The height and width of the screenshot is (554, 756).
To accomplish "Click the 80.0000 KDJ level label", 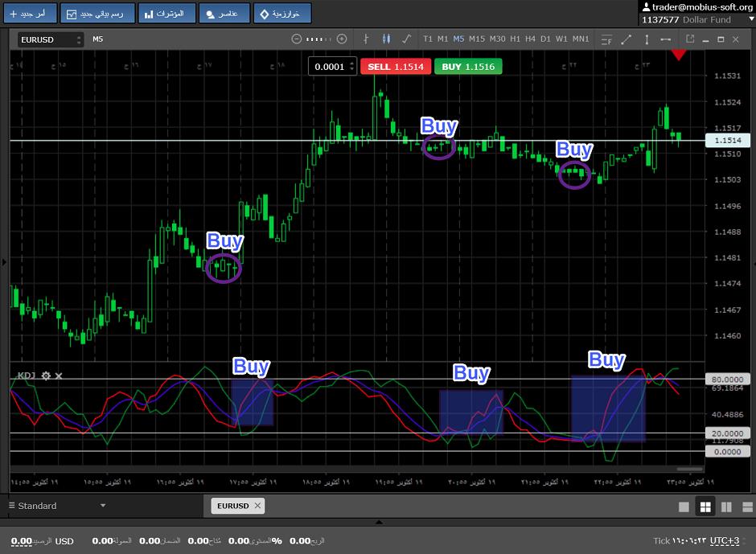I will [728, 380].
